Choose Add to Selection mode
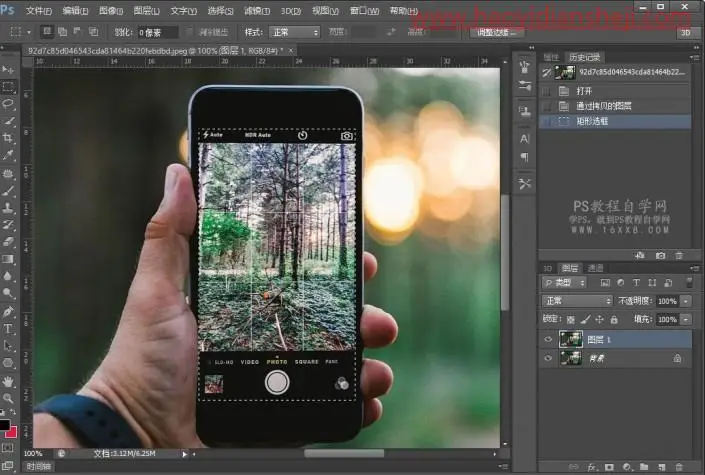Image resolution: width=705 pixels, height=475 pixels. click(62, 31)
